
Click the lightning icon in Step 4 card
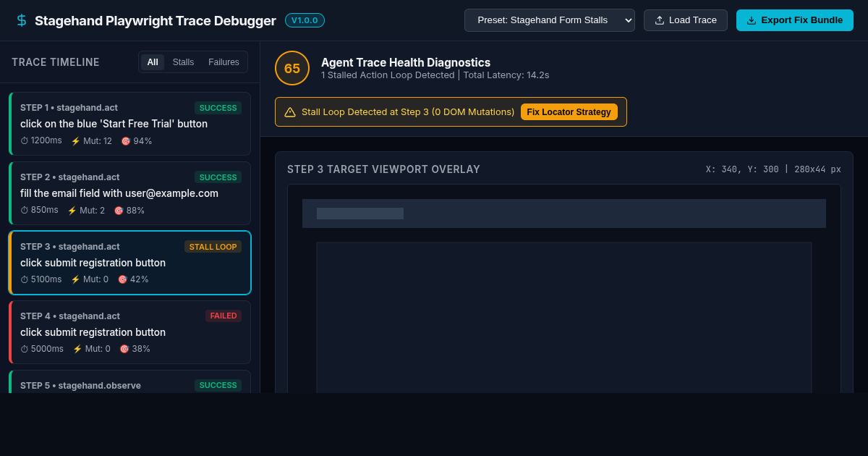click(x=77, y=350)
